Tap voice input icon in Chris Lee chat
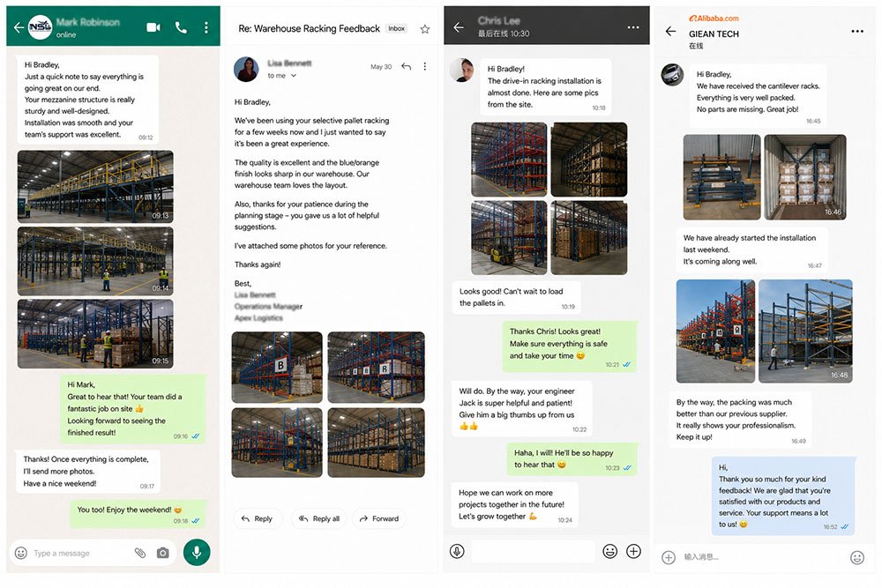Image resolution: width=882 pixels, height=588 pixels. (x=457, y=552)
